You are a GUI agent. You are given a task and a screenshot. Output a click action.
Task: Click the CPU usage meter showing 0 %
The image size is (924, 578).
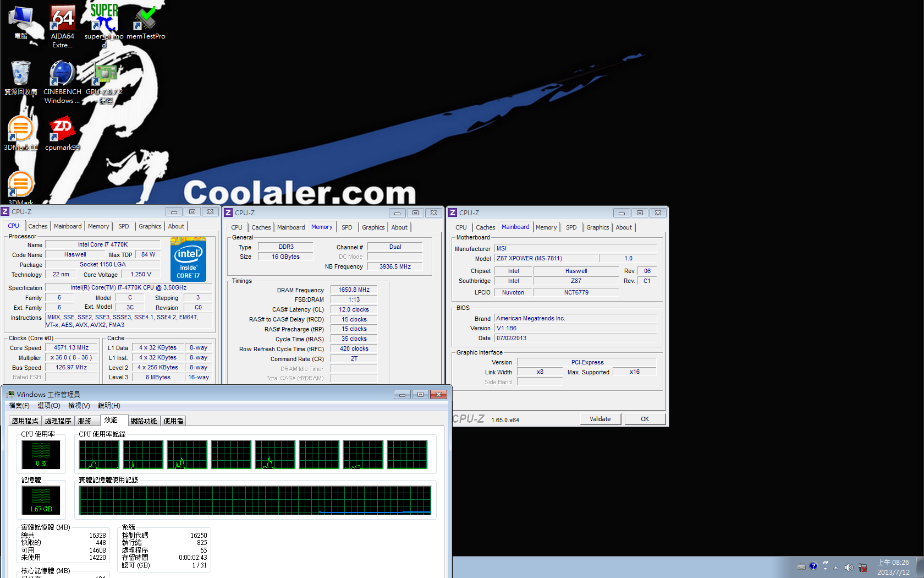click(x=41, y=454)
